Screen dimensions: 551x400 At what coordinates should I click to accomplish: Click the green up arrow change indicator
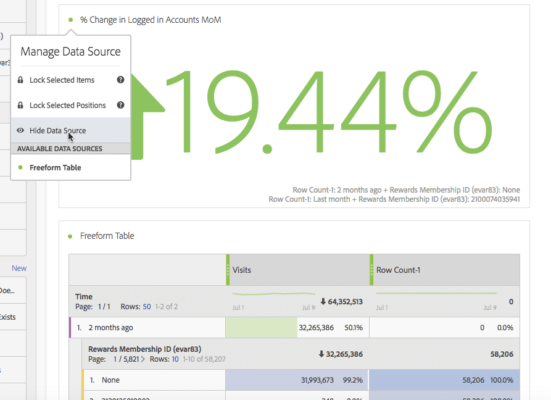(148, 116)
